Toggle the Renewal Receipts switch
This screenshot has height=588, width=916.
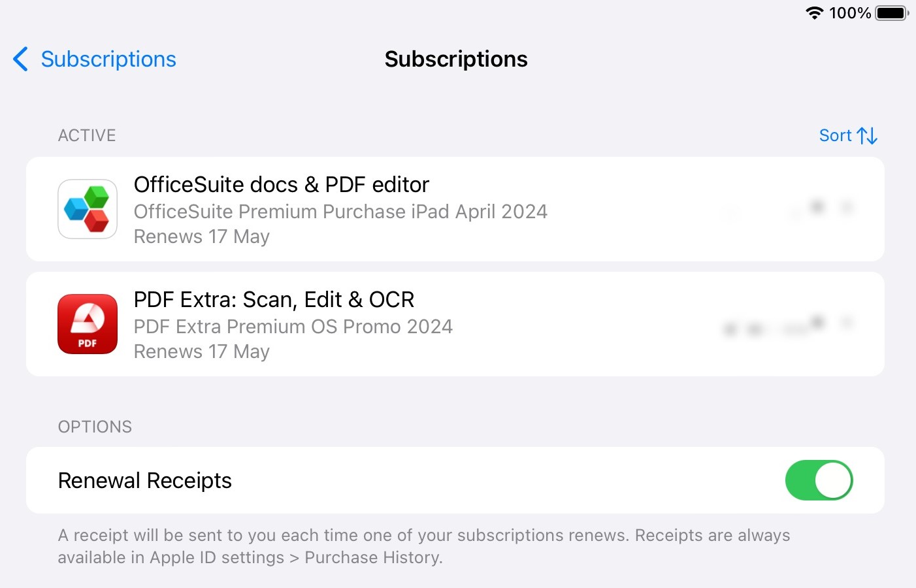(819, 480)
